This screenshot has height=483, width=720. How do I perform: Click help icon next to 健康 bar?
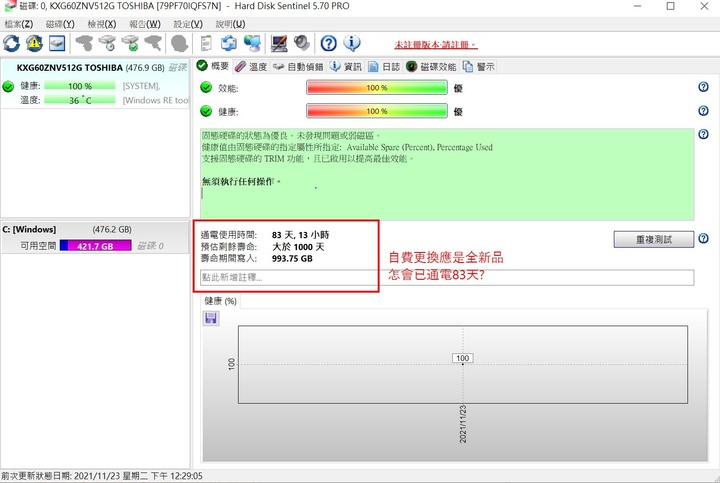tap(703, 111)
